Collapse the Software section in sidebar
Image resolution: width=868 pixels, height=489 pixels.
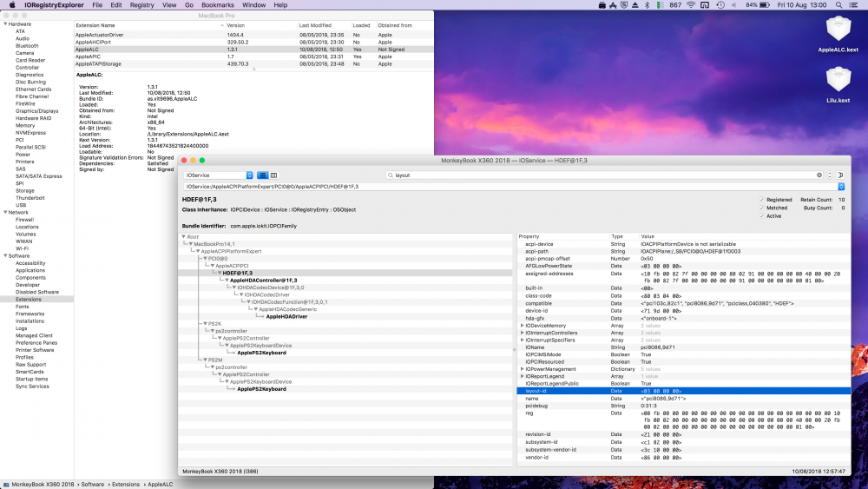5,256
